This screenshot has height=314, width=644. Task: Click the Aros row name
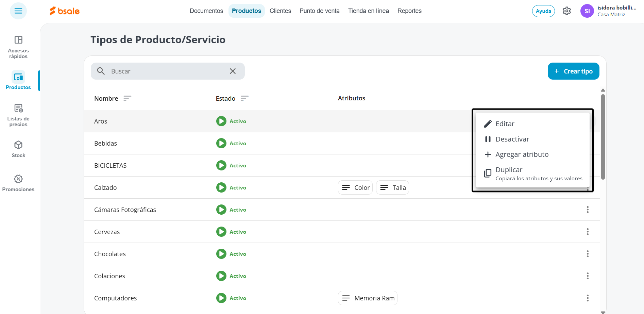tap(101, 121)
